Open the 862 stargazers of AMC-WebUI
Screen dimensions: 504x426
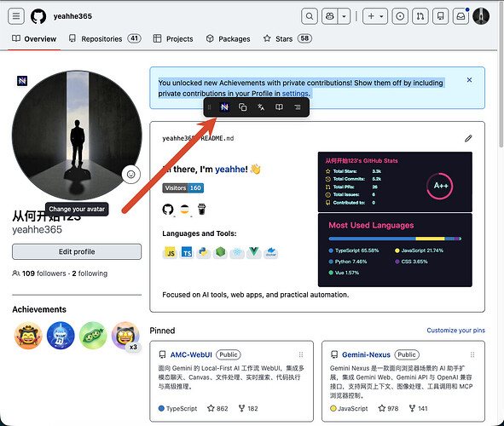coord(217,408)
